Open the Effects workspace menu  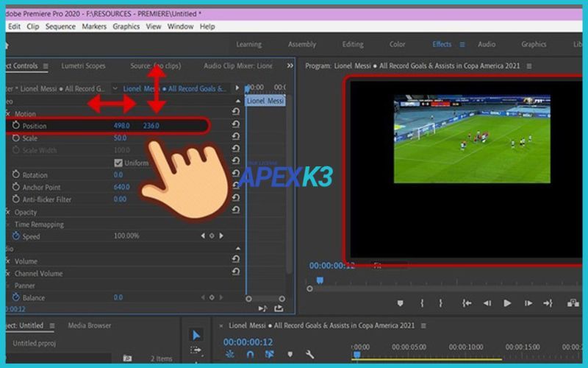click(462, 44)
